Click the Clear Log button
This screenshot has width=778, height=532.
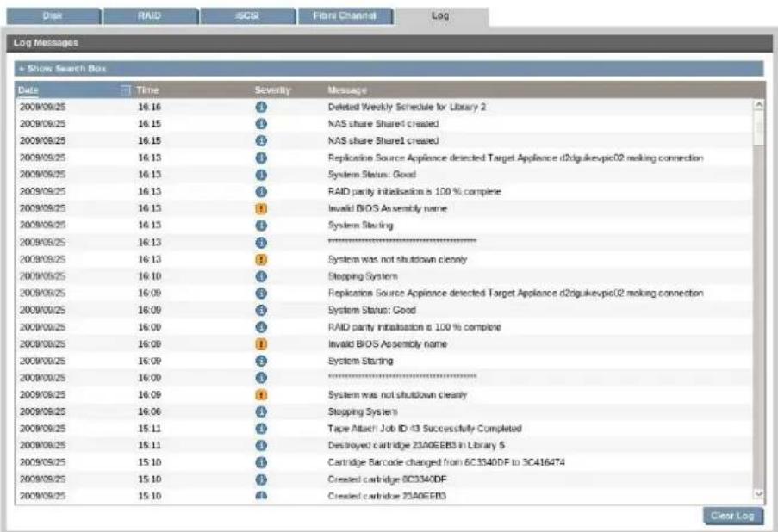(x=733, y=517)
